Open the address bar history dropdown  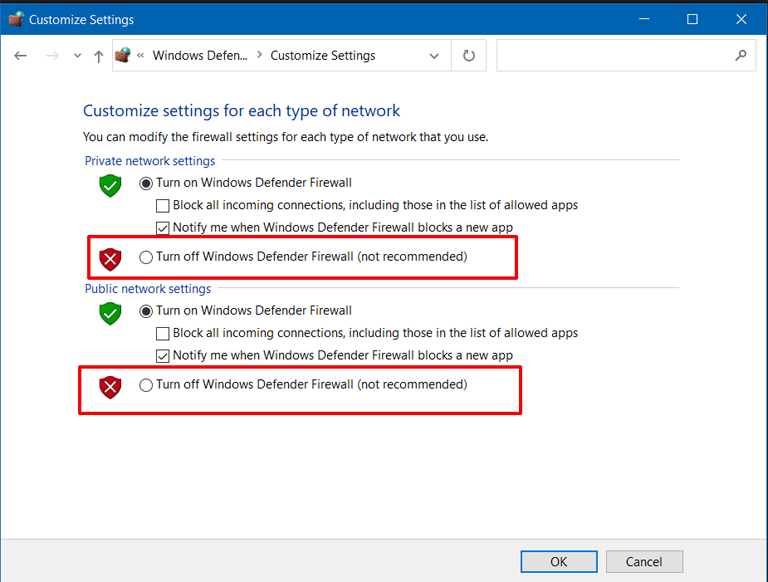(434, 56)
